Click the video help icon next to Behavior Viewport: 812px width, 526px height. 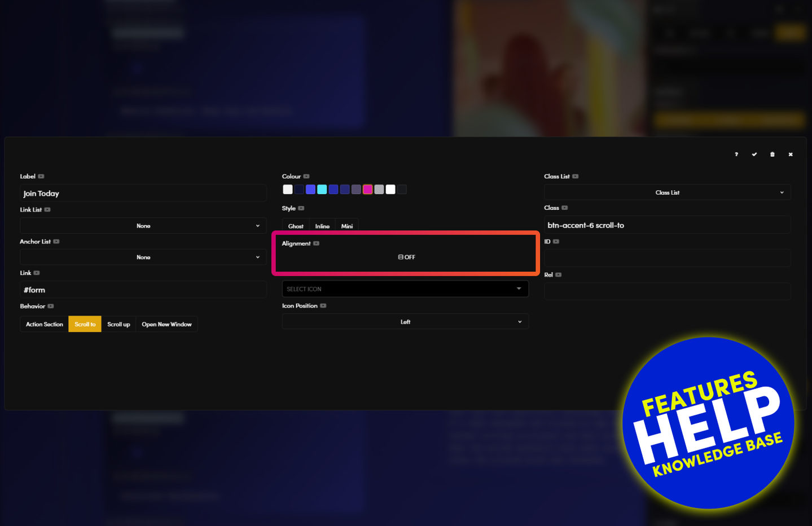[x=51, y=306]
